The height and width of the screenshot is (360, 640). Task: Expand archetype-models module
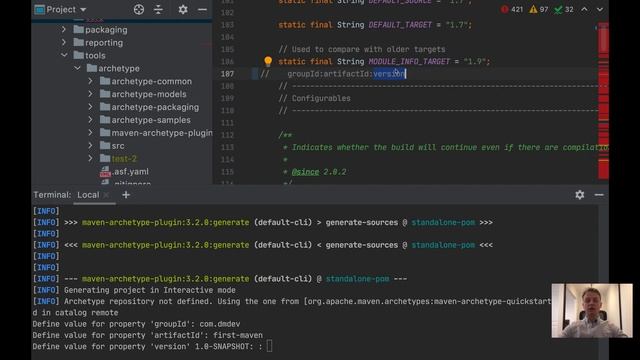[90, 94]
